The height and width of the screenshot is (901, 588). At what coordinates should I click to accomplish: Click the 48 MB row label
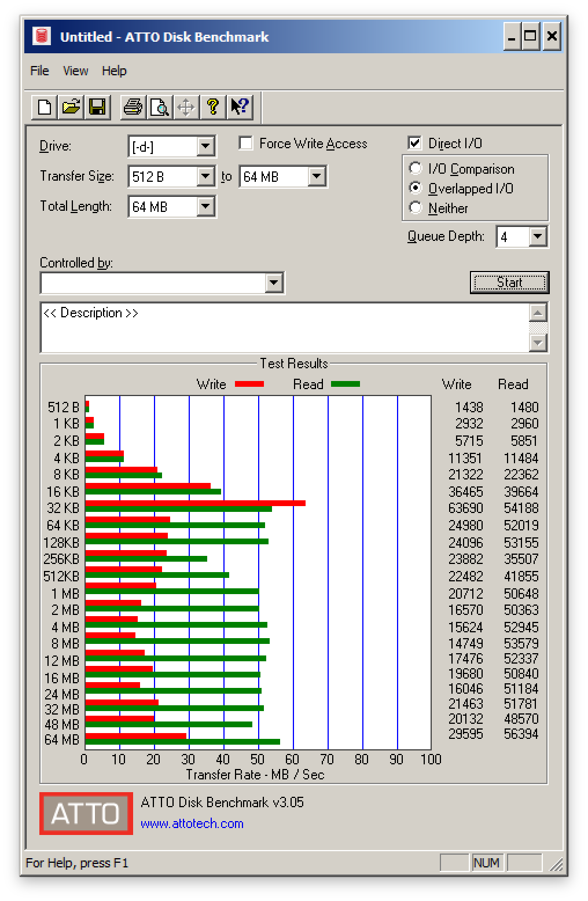61,724
